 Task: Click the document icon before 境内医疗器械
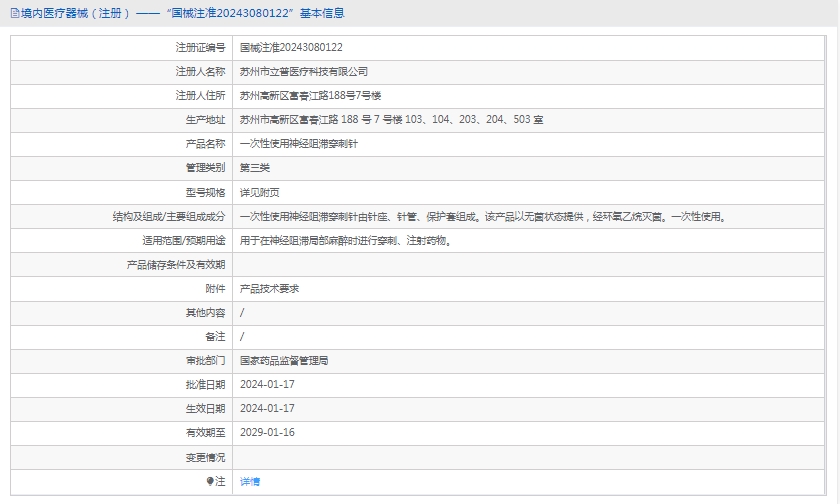14,13
